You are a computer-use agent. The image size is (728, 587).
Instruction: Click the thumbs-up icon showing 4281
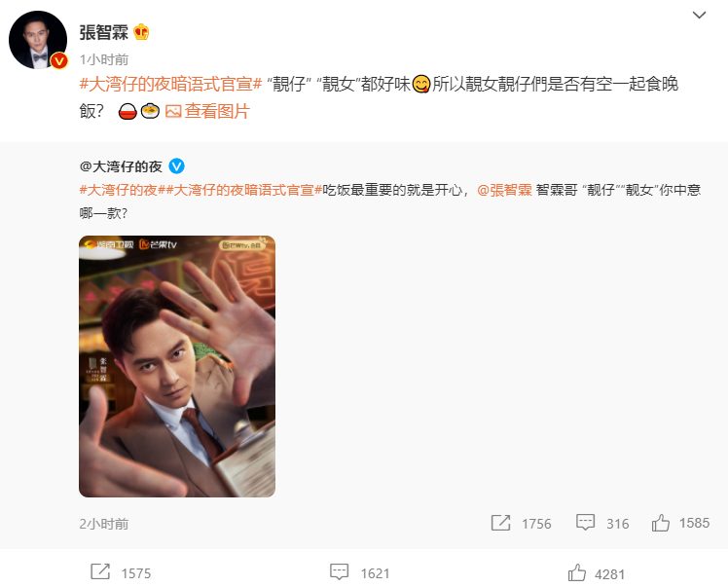[x=576, y=572]
